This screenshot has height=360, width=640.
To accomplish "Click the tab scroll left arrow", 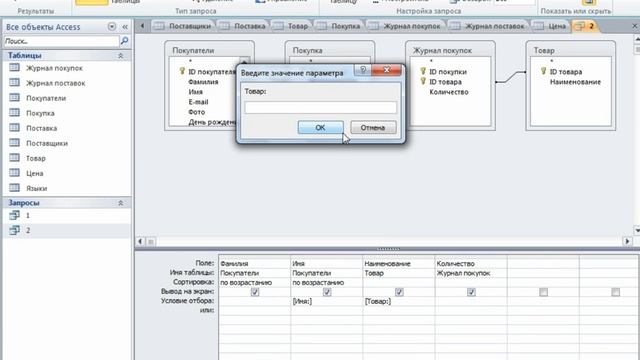I will [x=142, y=26].
